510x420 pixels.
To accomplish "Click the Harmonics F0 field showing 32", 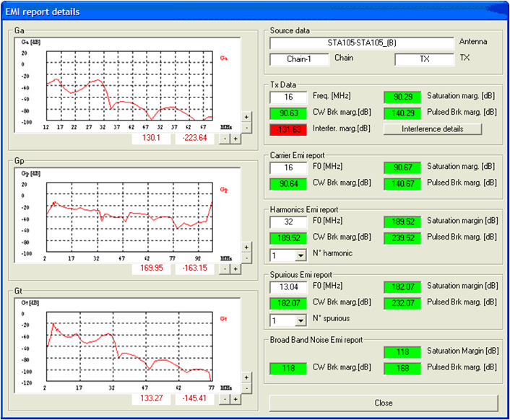I will [x=288, y=222].
